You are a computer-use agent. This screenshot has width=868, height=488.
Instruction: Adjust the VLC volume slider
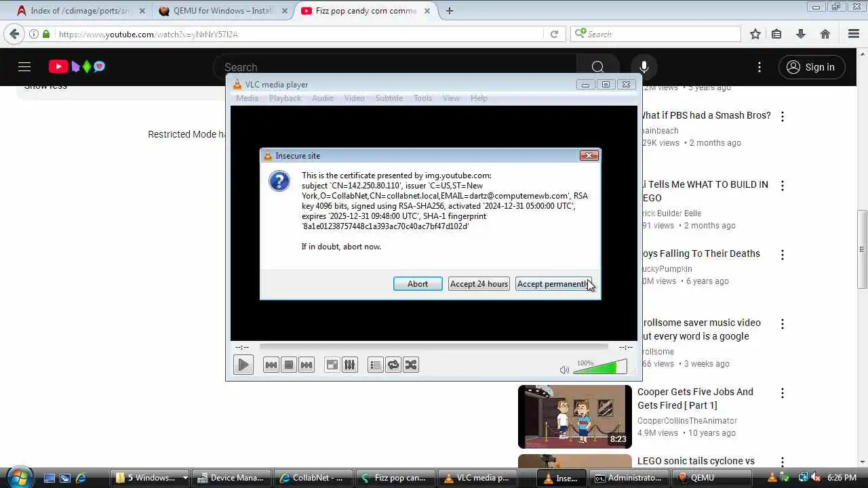601,367
